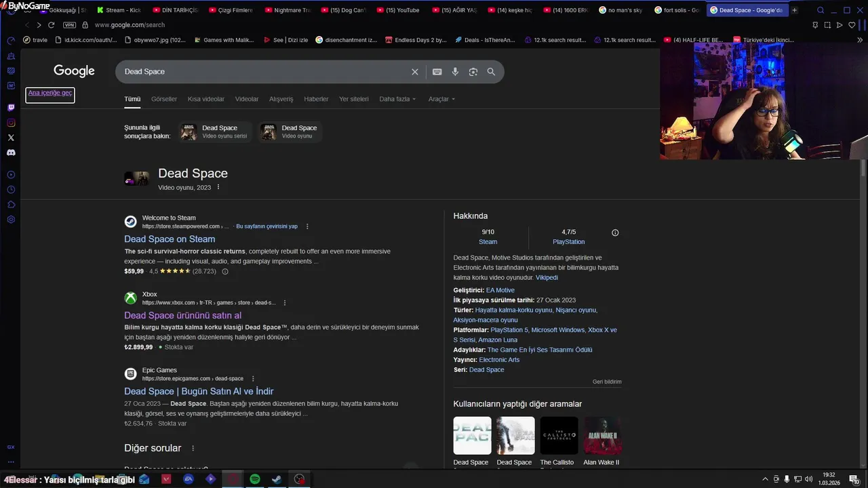This screenshot has width=868, height=488.
Task: Expand the Daha fazla dropdown
Action: 397,99
